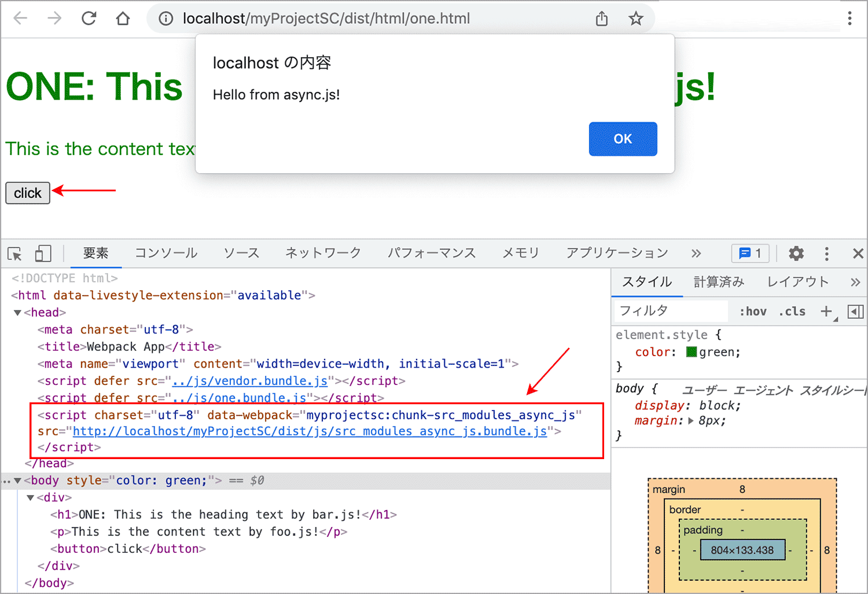Bookmark page with the star icon
Image resolution: width=868 pixels, height=594 pixels.
(636, 19)
